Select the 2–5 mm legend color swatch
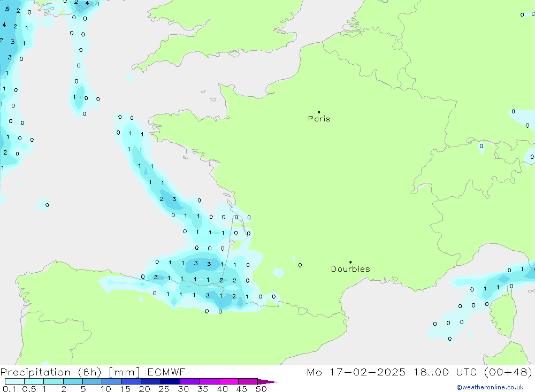The width and height of the screenshot is (535, 392). 73,381
